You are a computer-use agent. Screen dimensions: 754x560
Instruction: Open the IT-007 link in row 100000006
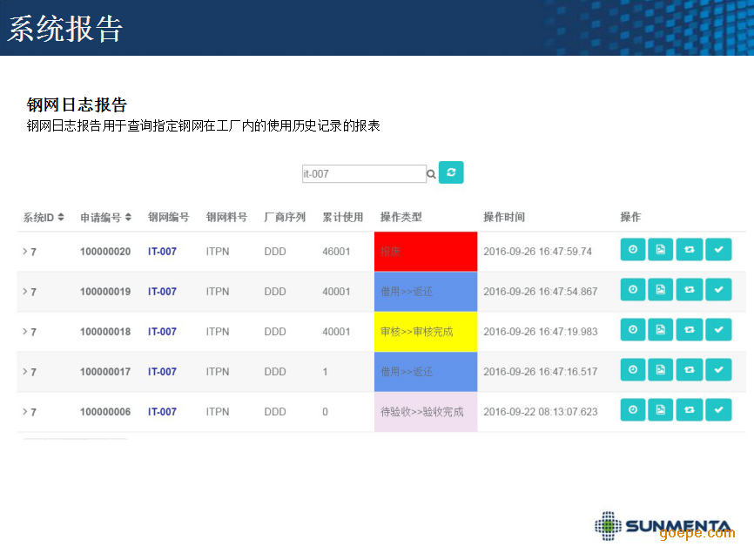tap(162, 412)
